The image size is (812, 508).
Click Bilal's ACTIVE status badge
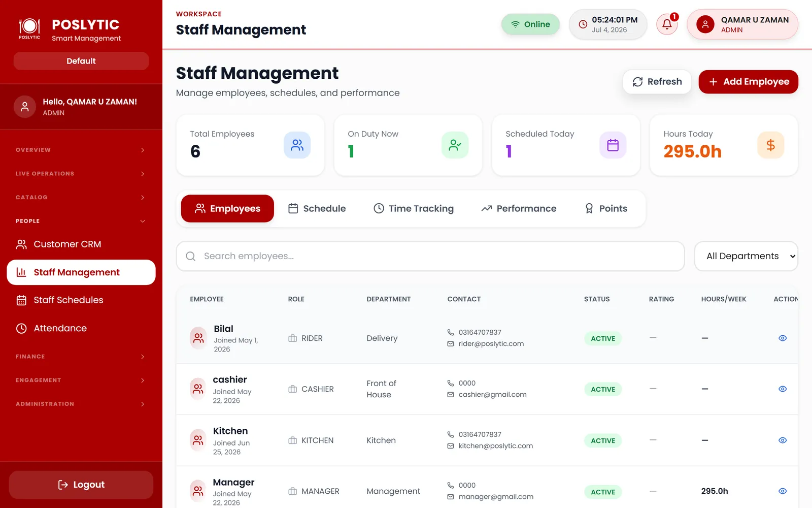(x=603, y=338)
